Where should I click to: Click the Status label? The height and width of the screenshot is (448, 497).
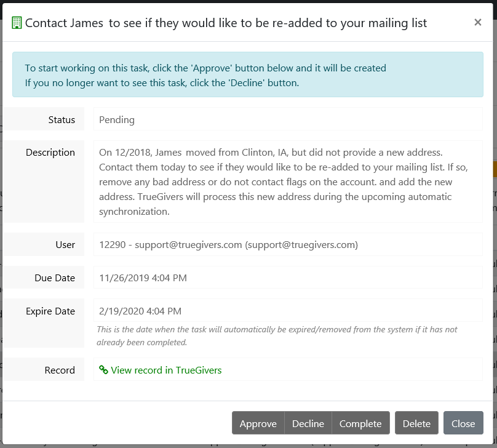(x=62, y=120)
